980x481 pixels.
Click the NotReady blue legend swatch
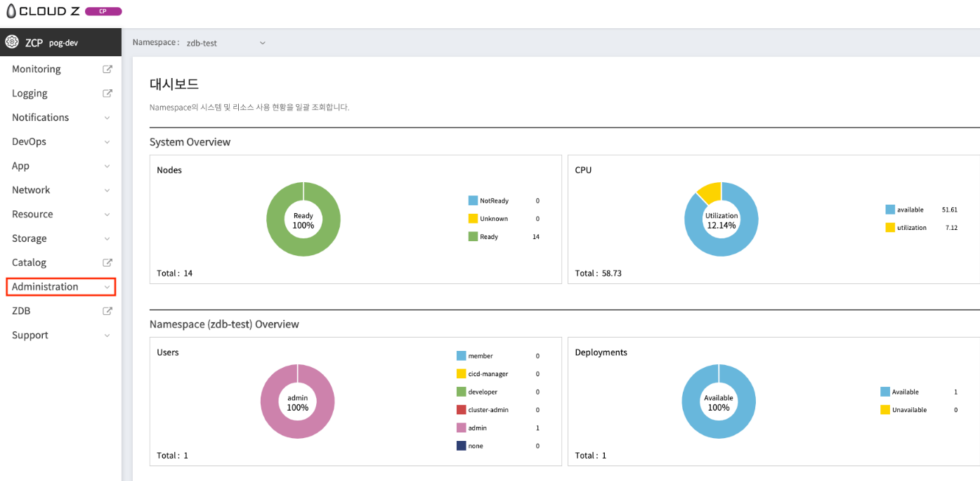coord(473,200)
